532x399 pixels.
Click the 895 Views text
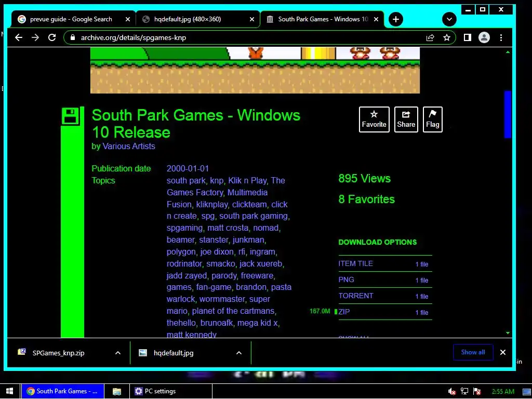[x=364, y=179]
